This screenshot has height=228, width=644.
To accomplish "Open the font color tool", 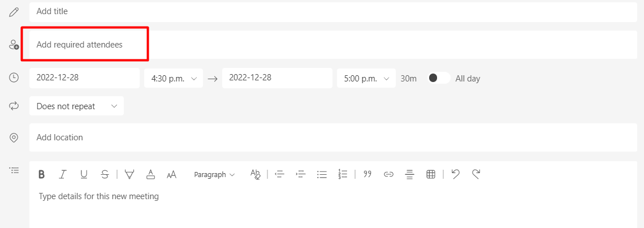I will 151,175.
